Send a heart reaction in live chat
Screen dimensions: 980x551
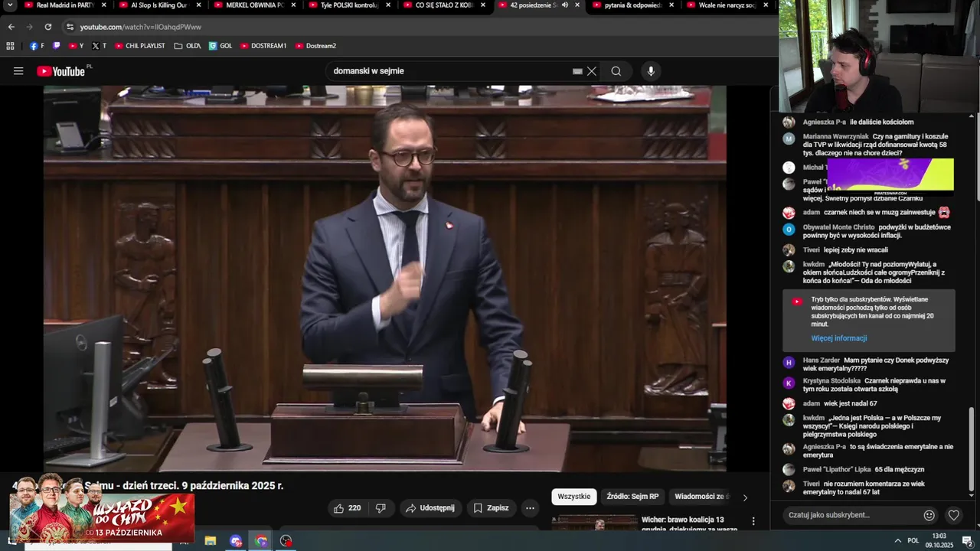[x=954, y=516]
